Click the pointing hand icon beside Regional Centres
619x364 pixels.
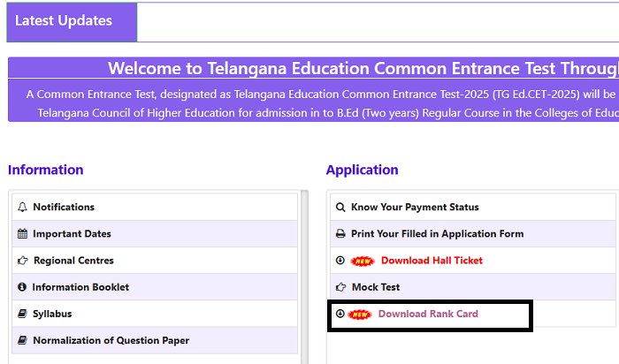click(x=23, y=261)
